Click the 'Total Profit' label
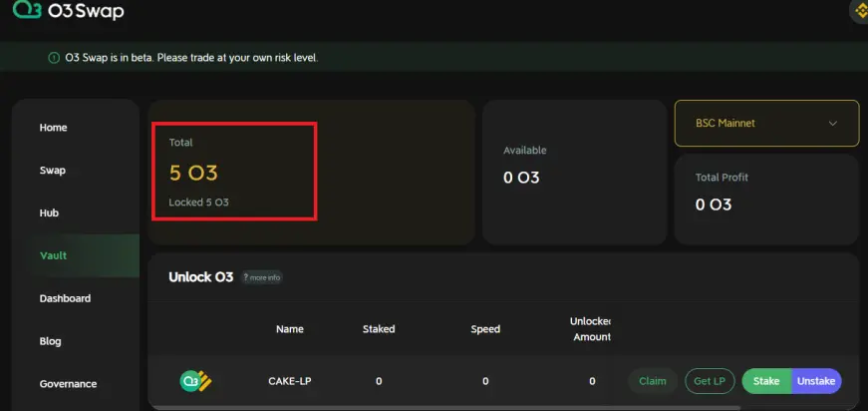The width and height of the screenshot is (868, 411). (722, 178)
